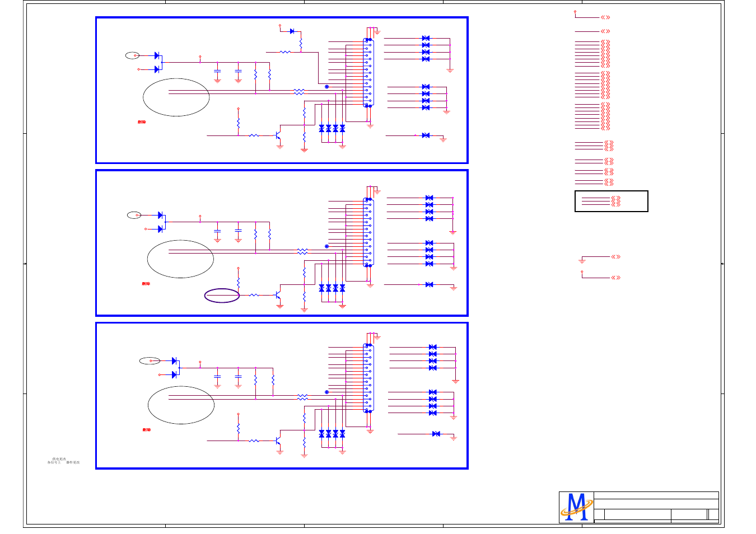The image size is (756, 534).
Task: Click the black-bordered box of off-page connectors
Action: coord(612,202)
